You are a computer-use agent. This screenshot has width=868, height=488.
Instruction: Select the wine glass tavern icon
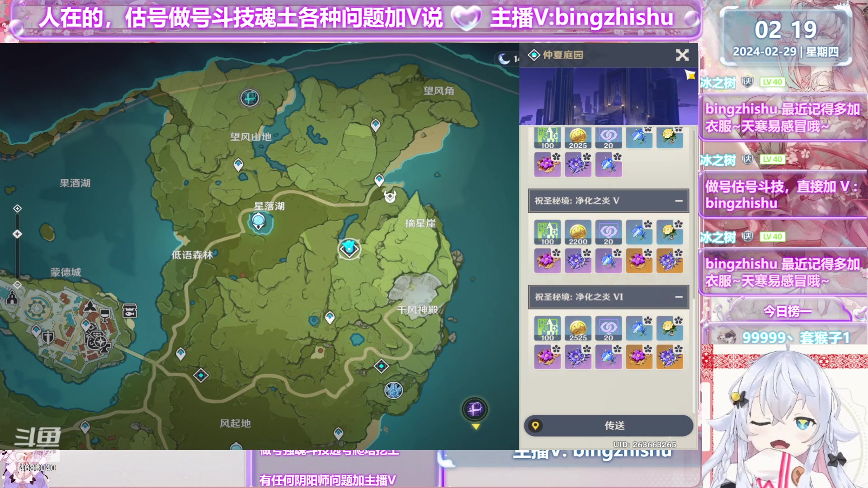click(105, 314)
